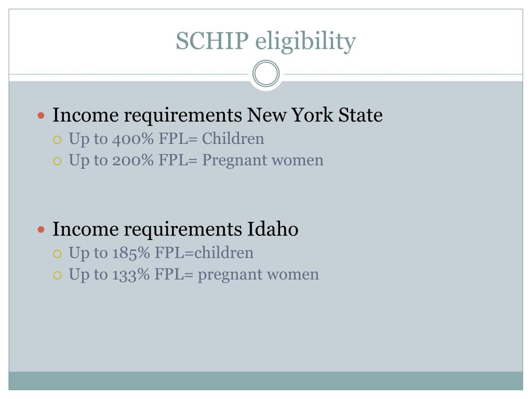
Task: Click the decorative circle below the title
Action: [266, 74]
